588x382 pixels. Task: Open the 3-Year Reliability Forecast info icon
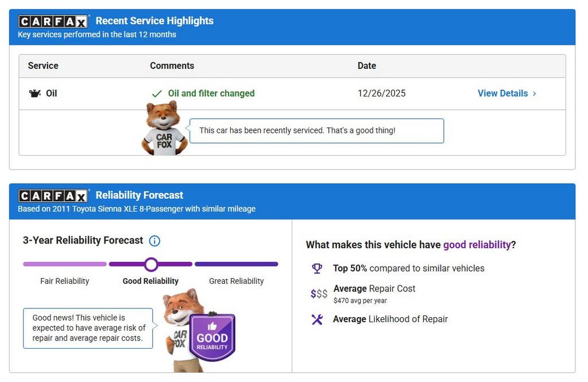coord(154,241)
